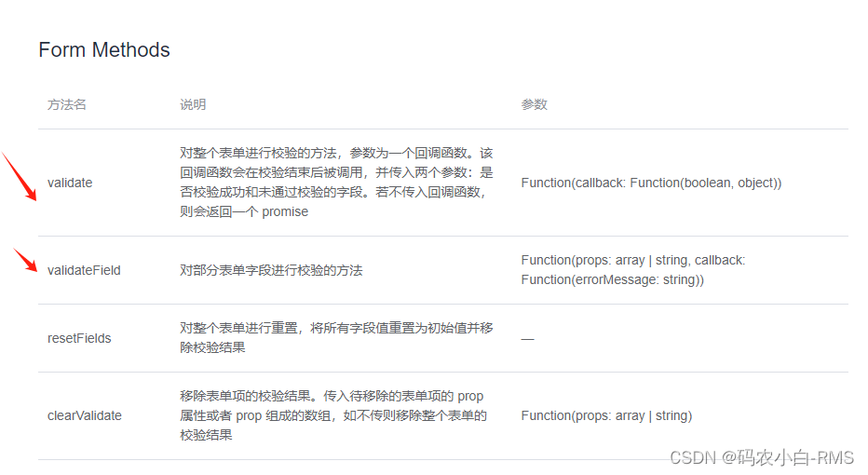868x475 pixels.
Task: Click the dash parameter cell in resetFields row
Action: pos(527,339)
